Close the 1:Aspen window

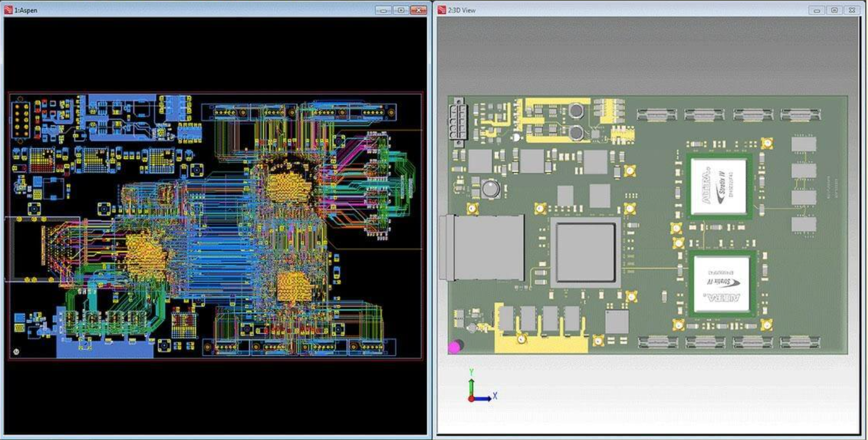coord(419,10)
